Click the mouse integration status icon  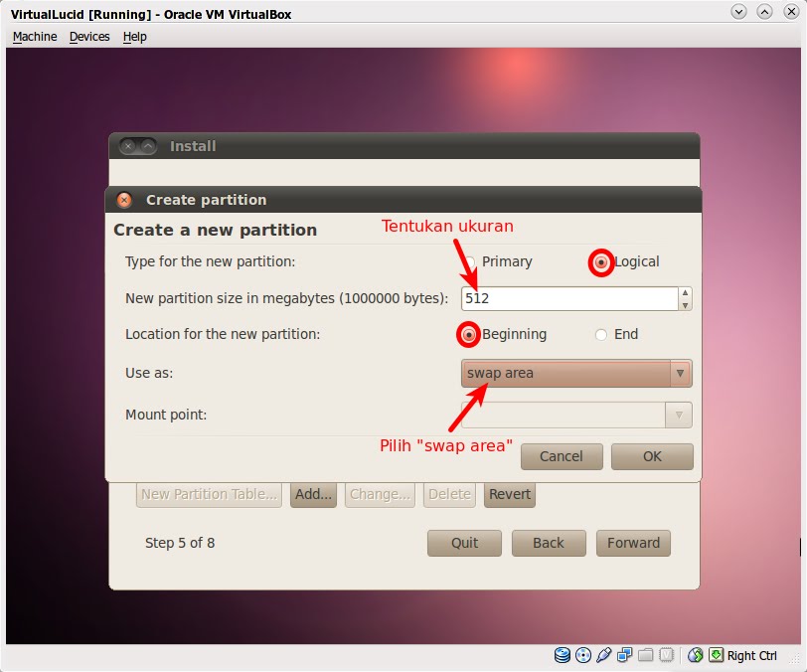click(x=695, y=654)
